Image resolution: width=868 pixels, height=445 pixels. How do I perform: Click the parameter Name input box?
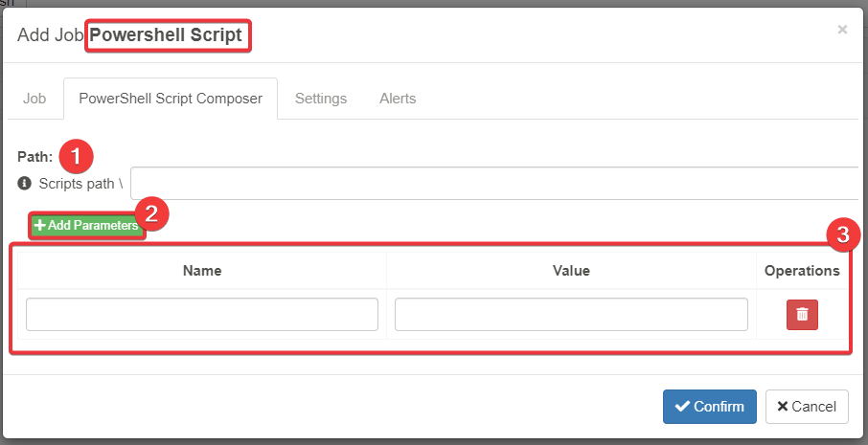click(x=202, y=315)
